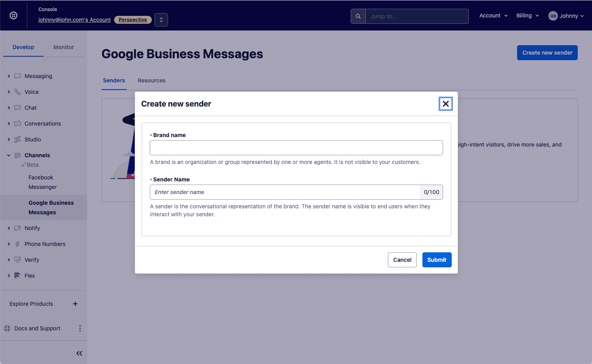This screenshot has height=364, width=592.
Task: Open Phone Numbers using the hash icon
Action: (17, 244)
